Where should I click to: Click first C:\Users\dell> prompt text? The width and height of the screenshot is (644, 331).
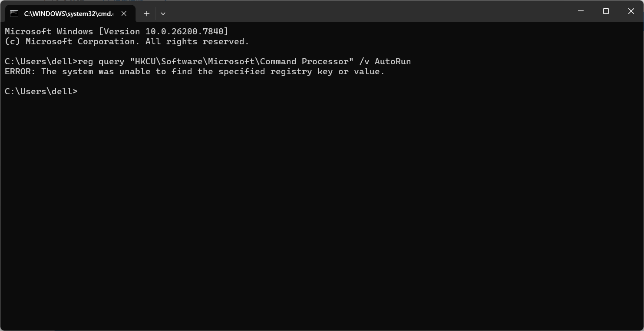pyautogui.click(x=41, y=62)
